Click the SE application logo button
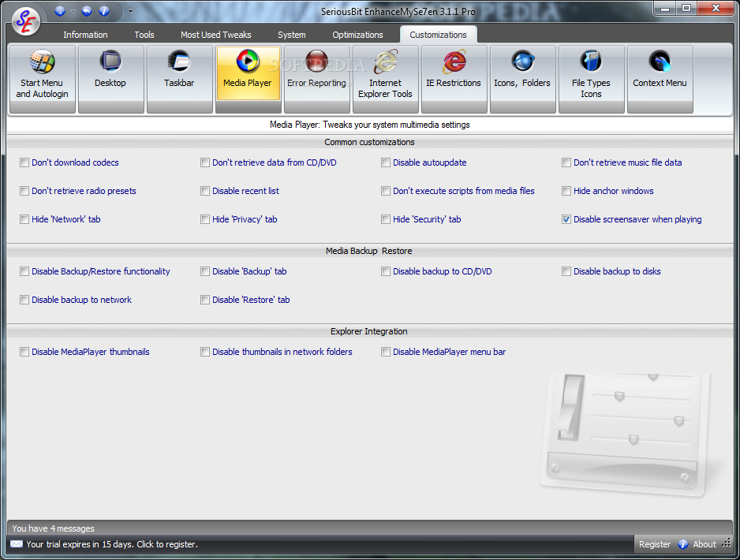Viewport: 740px width, 560px height. 26,22
